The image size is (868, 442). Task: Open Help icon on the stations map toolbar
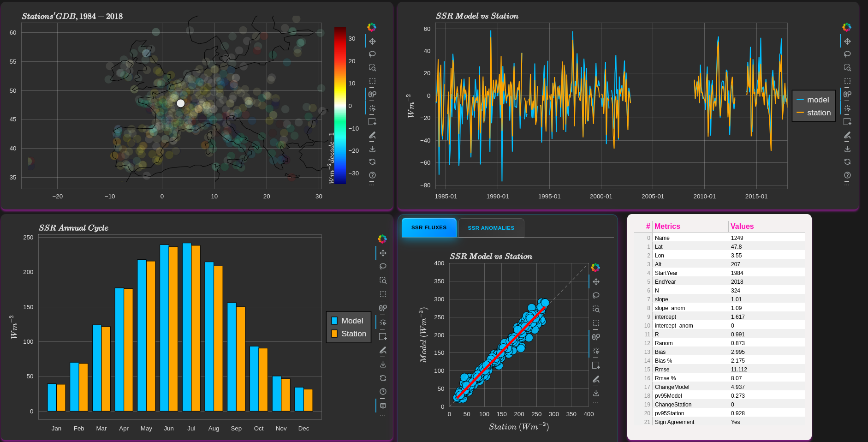(x=372, y=175)
